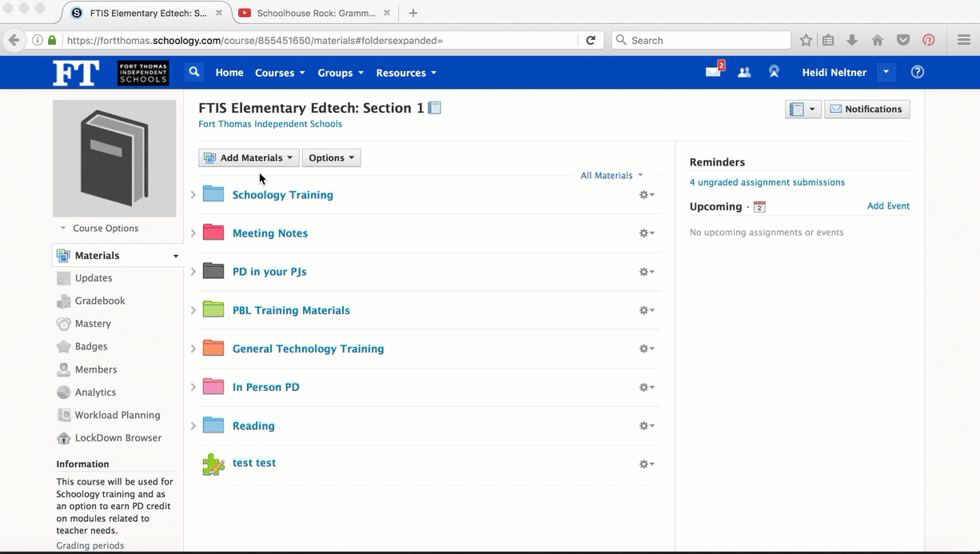
Task: Open Members in the course sidebar
Action: click(x=96, y=369)
